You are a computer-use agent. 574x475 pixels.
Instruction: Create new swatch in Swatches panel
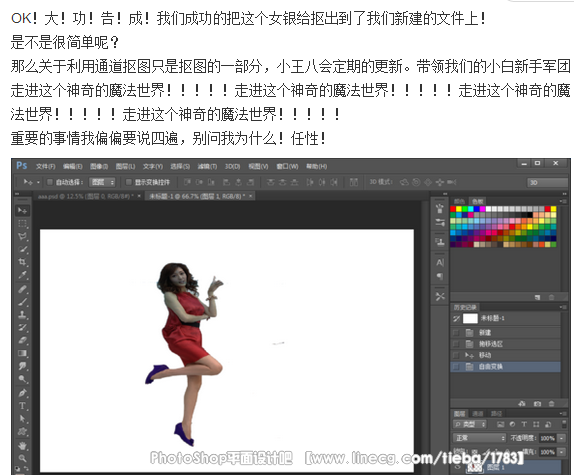tap(537, 298)
